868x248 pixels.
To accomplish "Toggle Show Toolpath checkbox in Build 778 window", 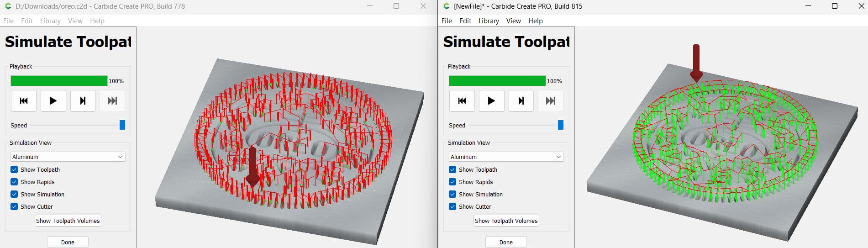I will pos(14,169).
